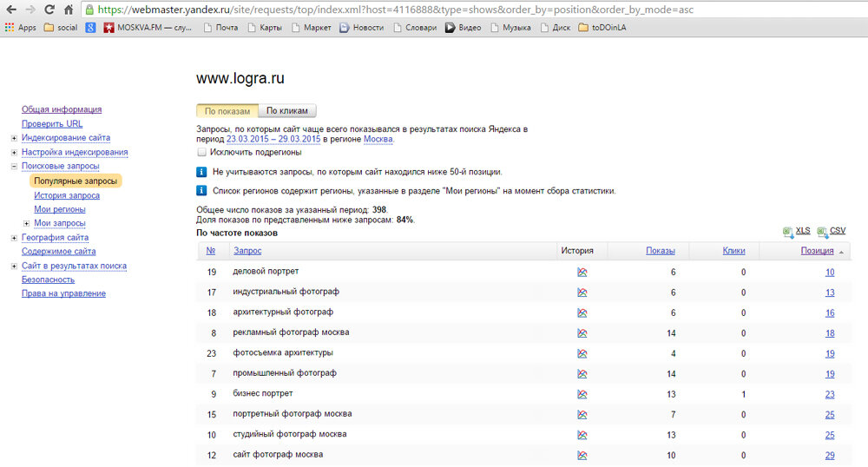
Task: Open the MOSKVA.FM bookmark
Action: (148, 27)
